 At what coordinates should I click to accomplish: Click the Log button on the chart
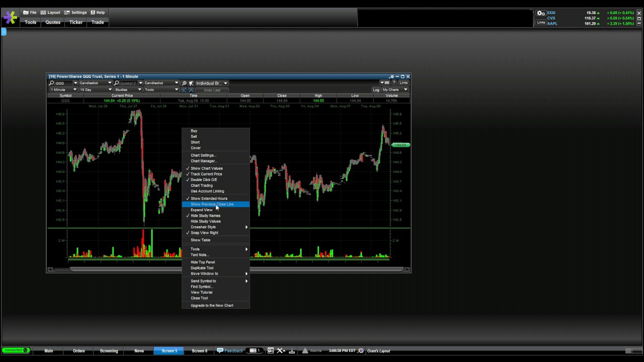[x=376, y=89]
